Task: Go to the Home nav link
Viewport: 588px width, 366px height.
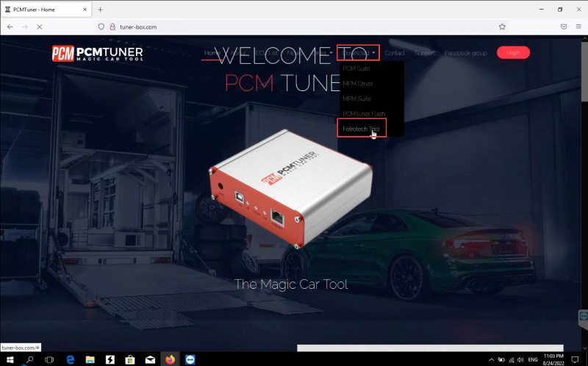Action: (212, 53)
